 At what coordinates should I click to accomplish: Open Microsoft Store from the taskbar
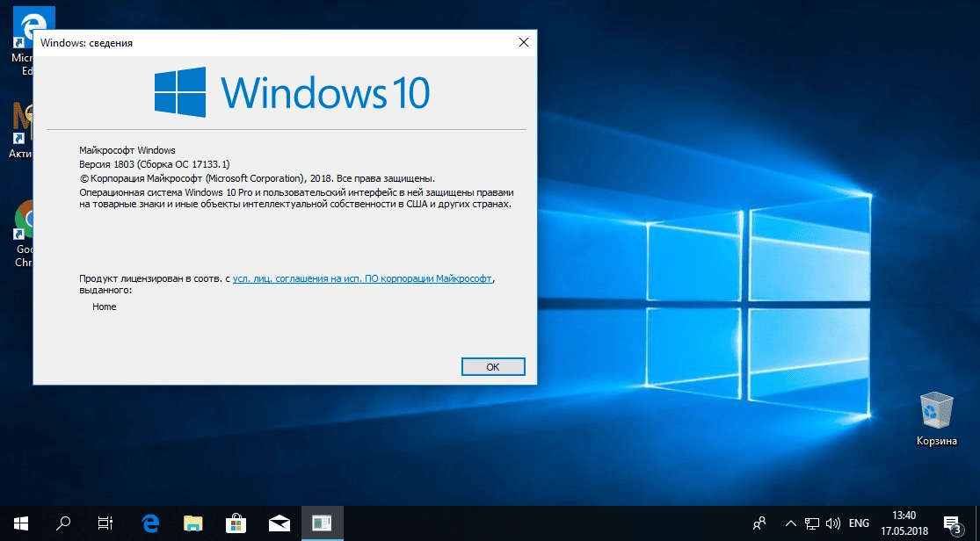tap(236, 523)
